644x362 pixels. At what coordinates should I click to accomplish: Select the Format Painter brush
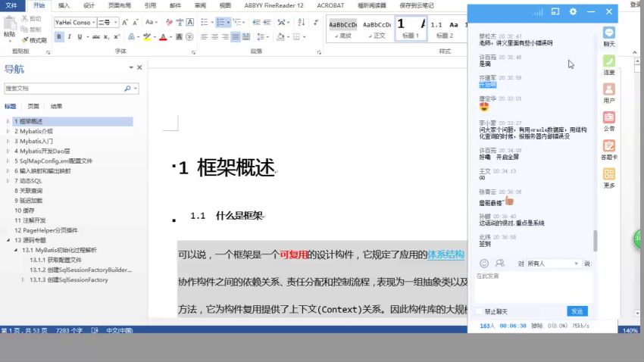(x=25, y=40)
